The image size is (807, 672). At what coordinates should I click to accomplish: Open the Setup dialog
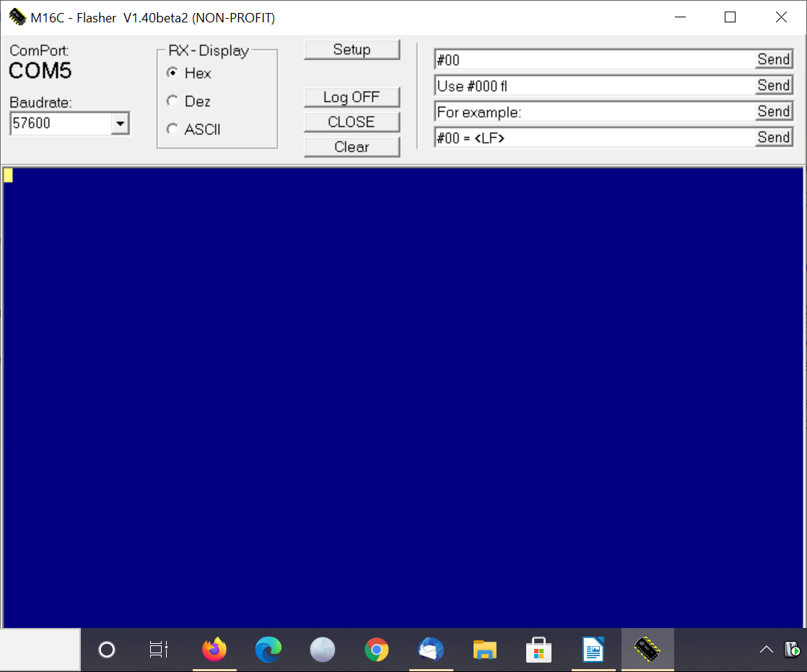pyautogui.click(x=352, y=50)
